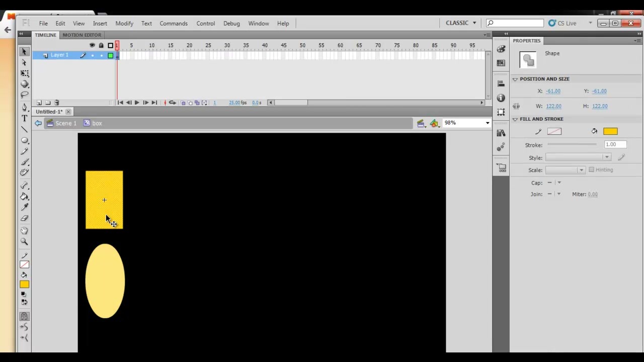Toggle Layer 1 lock dot
The width and height of the screenshot is (644, 362).
tap(101, 55)
